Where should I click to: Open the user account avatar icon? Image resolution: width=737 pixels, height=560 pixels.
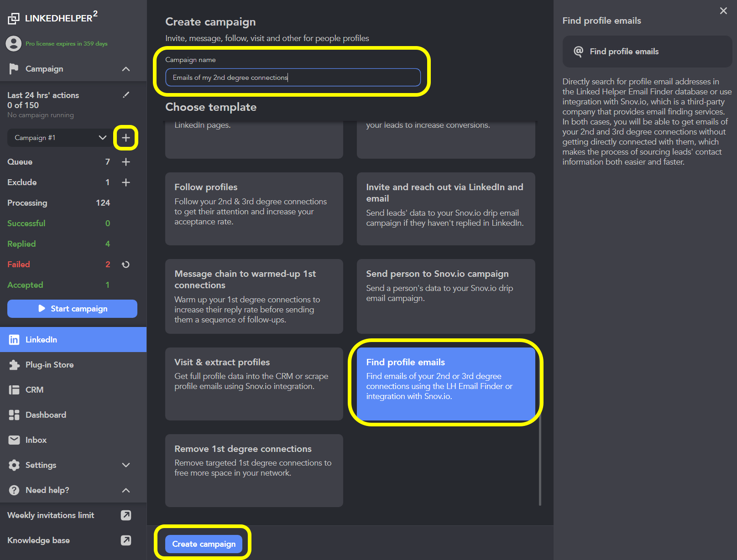point(14,44)
